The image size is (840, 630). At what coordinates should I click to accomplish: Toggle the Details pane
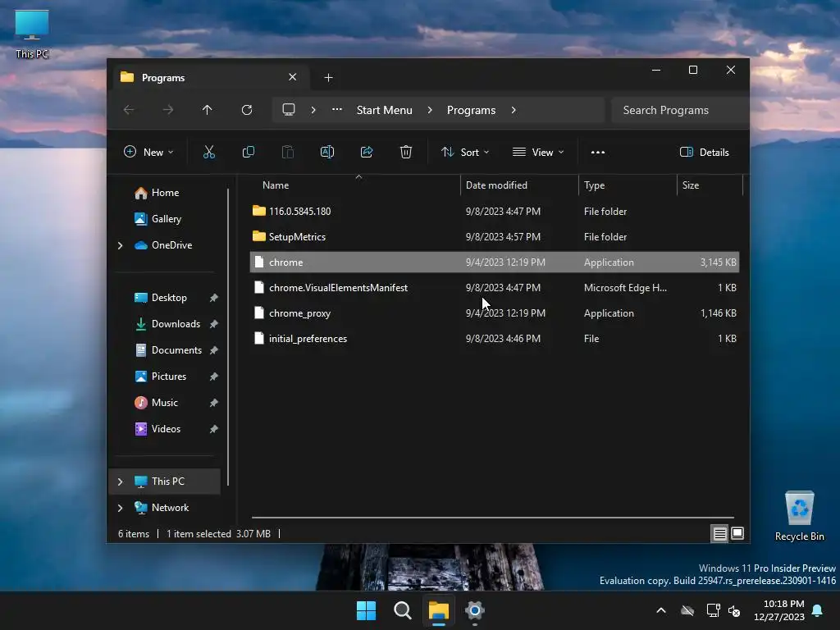[x=705, y=152]
